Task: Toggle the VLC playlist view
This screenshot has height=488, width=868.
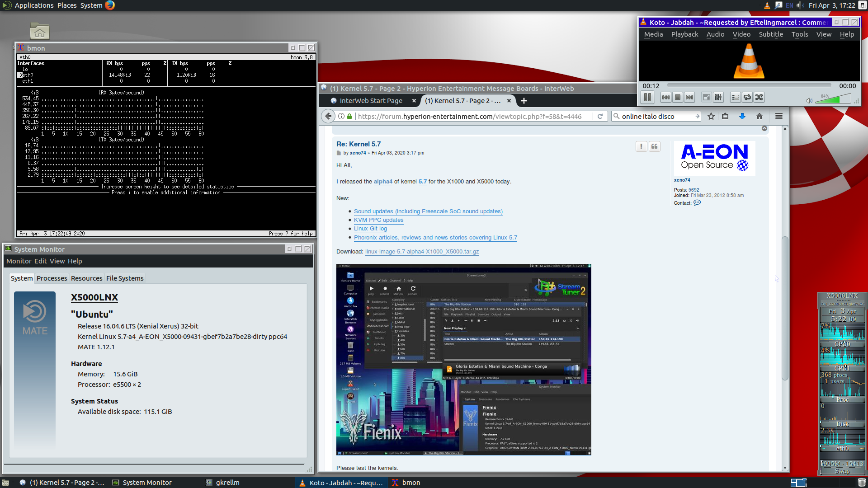Action: 736,97
